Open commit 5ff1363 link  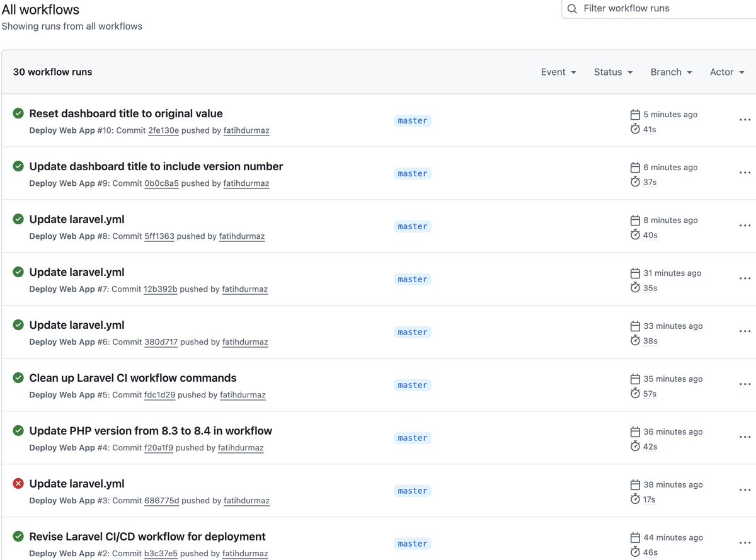pos(159,236)
